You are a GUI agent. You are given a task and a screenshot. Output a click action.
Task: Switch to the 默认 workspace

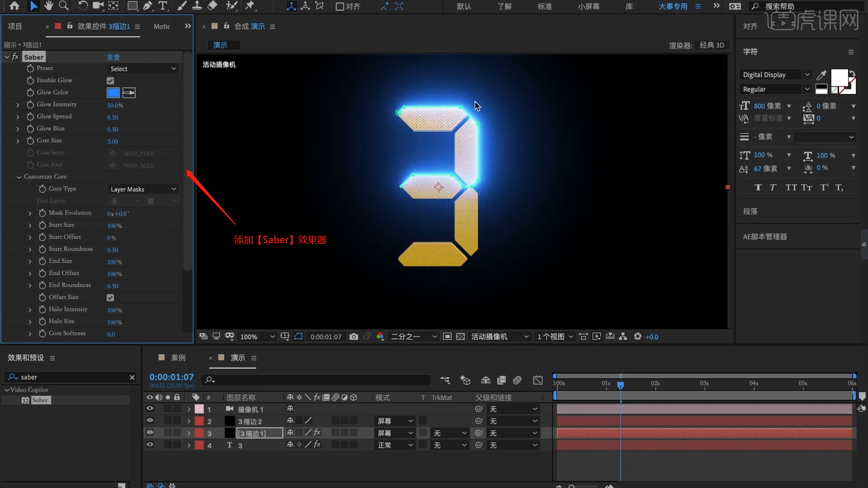tap(464, 6)
